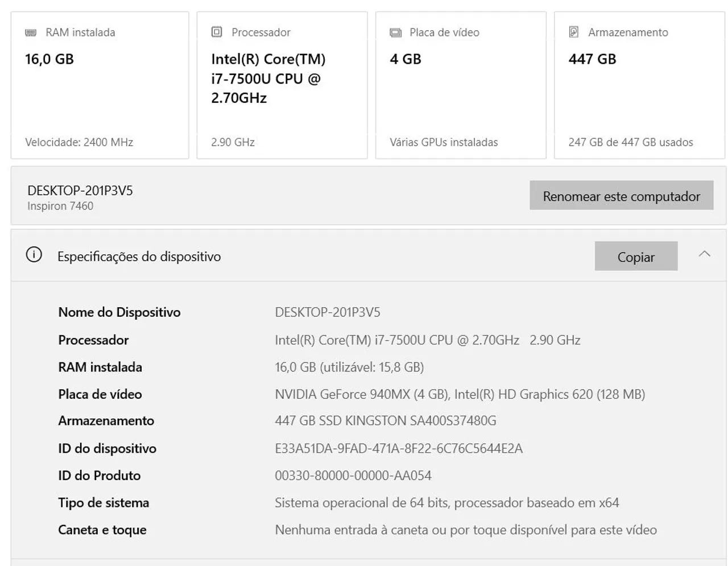
Task: Click the DESKTOP-201P3V5 name above Inspiron 7460
Action: (x=80, y=191)
